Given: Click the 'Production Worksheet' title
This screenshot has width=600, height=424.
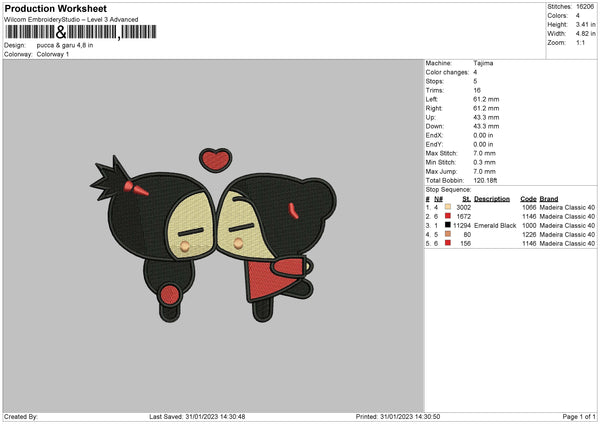Looking at the screenshot, I should [55, 8].
